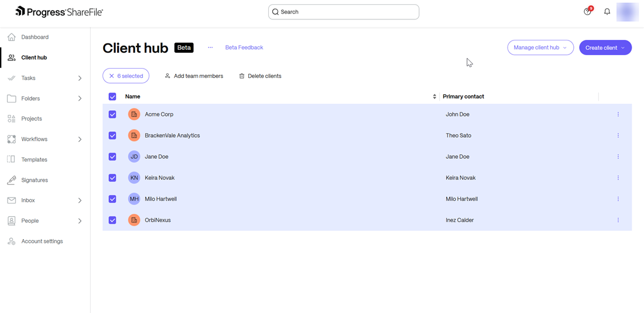Click the help icon with red badge
The width and height of the screenshot is (644, 313).
click(588, 12)
